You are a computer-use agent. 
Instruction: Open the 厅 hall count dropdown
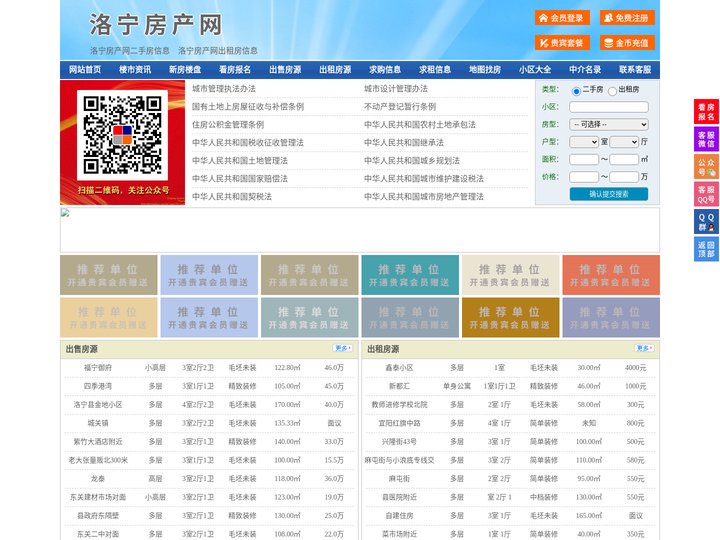[x=624, y=142]
